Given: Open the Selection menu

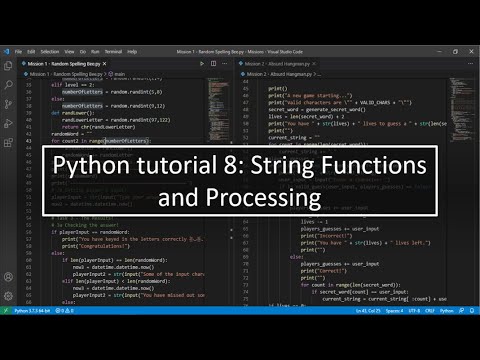Looking at the screenshot, I should pyautogui.click(x=50, y=52).
